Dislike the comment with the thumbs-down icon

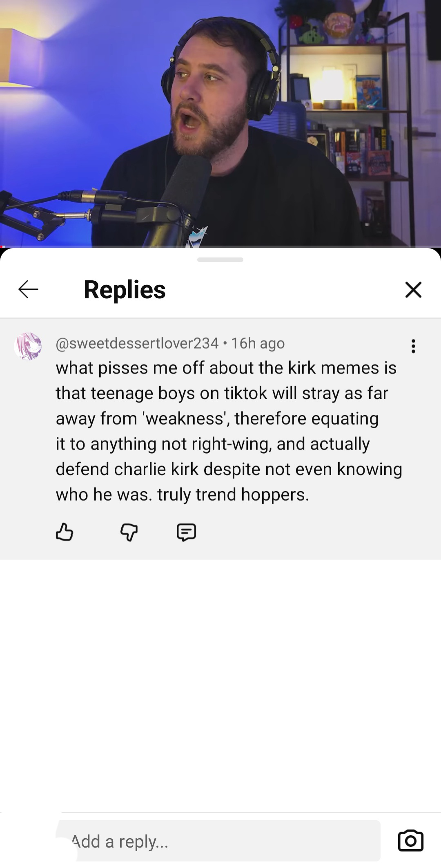pos(129,532)
